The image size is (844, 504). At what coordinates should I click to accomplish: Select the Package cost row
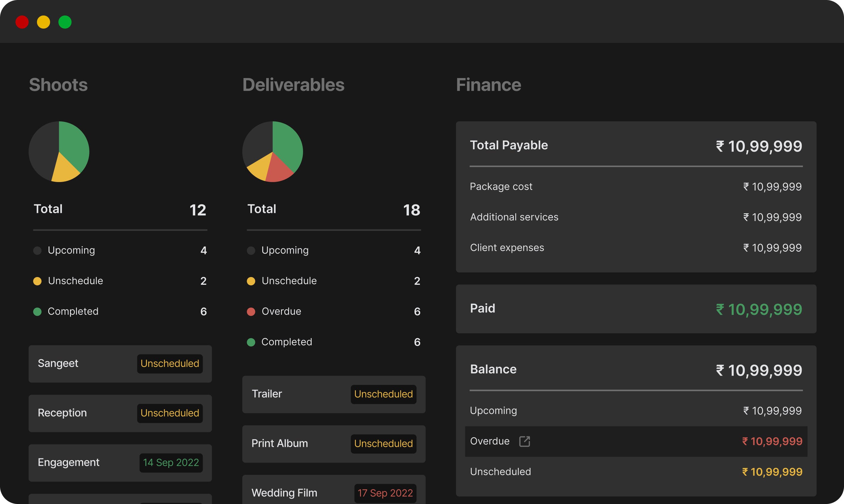coord(636,186)
